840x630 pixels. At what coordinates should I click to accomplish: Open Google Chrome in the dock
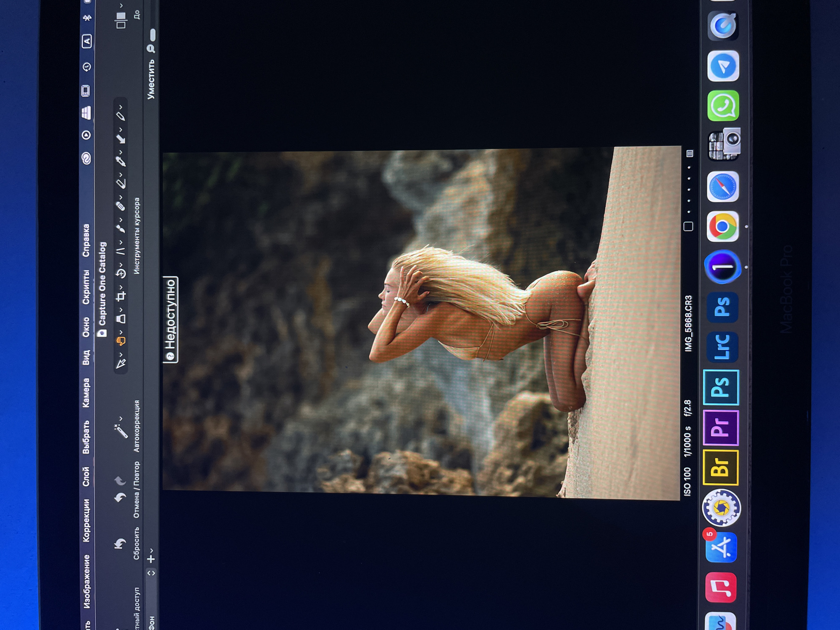pyautogui.click(x=722, y=227)
